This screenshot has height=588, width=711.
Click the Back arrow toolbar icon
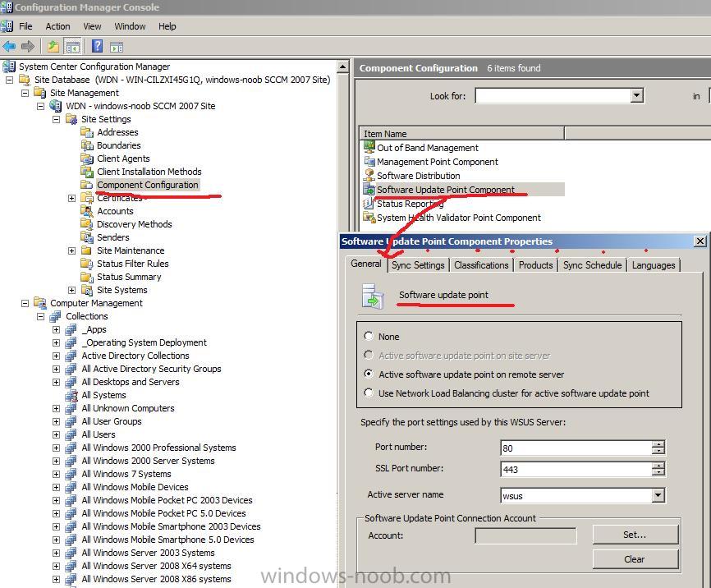click(8, 46)
